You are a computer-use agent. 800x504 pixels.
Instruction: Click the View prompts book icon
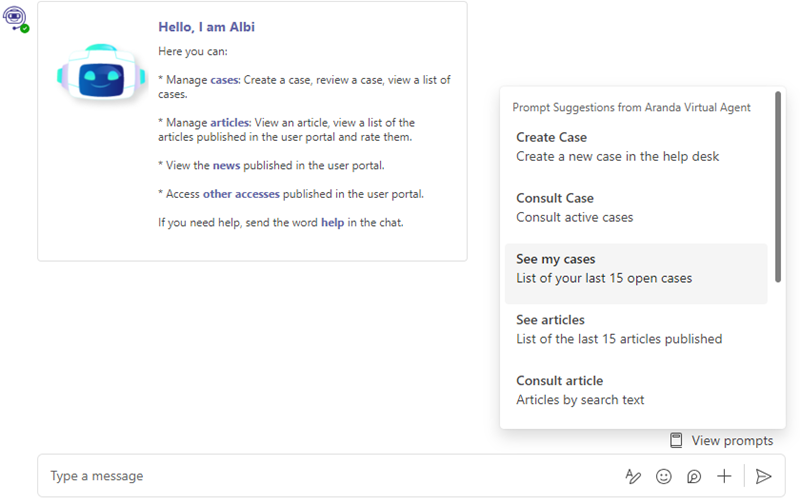676,440
